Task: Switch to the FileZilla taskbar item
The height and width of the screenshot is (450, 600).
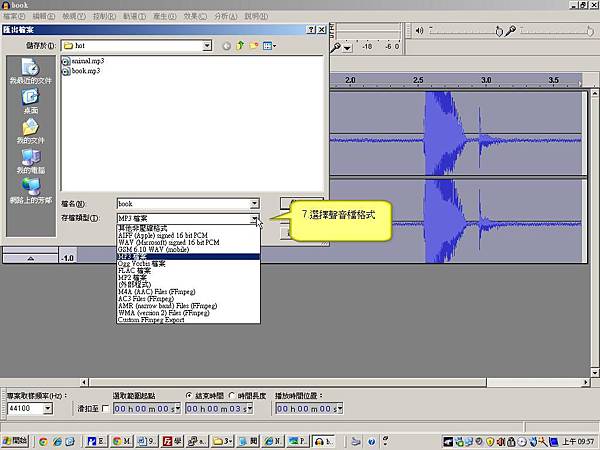Action: pyautogui.click(x=172, y=441)
